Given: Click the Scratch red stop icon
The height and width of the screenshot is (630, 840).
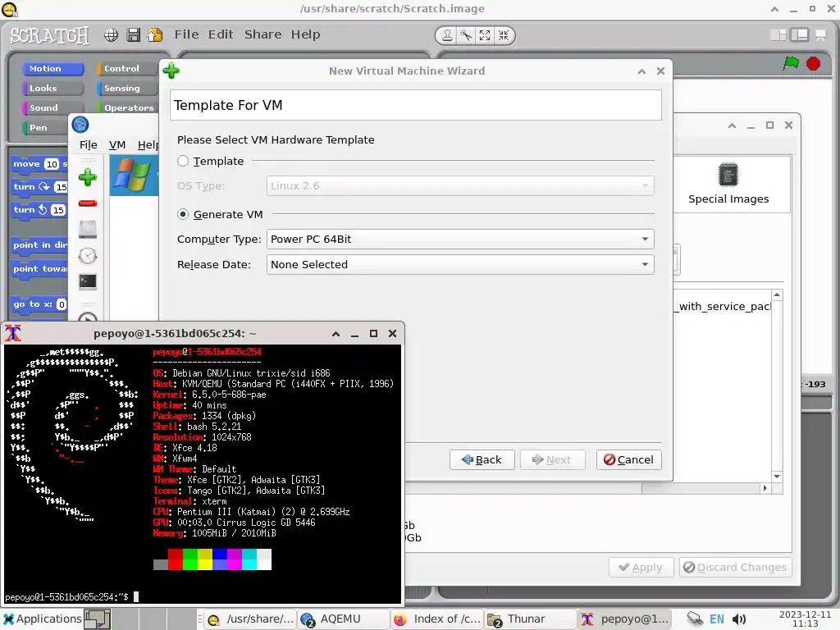Looking at the screenshot, I should [813, 63].
